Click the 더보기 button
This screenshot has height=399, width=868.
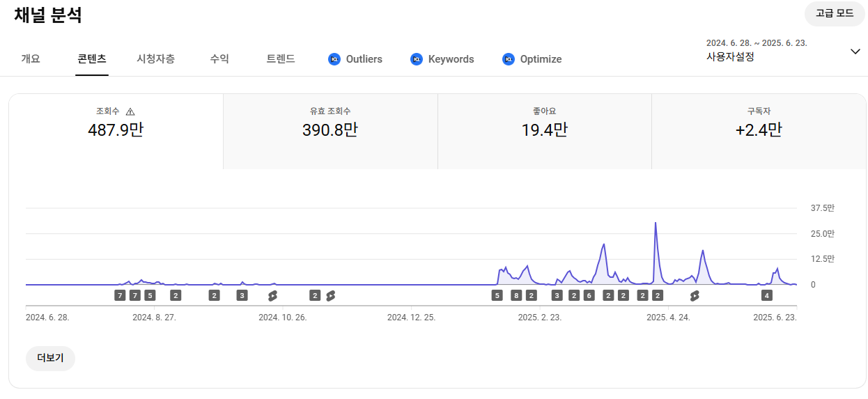point(50,358)
